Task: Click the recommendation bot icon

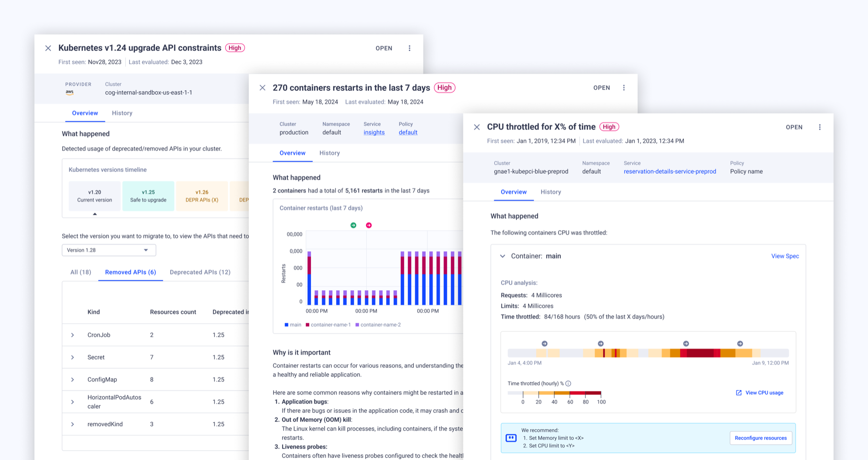Action: [511, 438]
